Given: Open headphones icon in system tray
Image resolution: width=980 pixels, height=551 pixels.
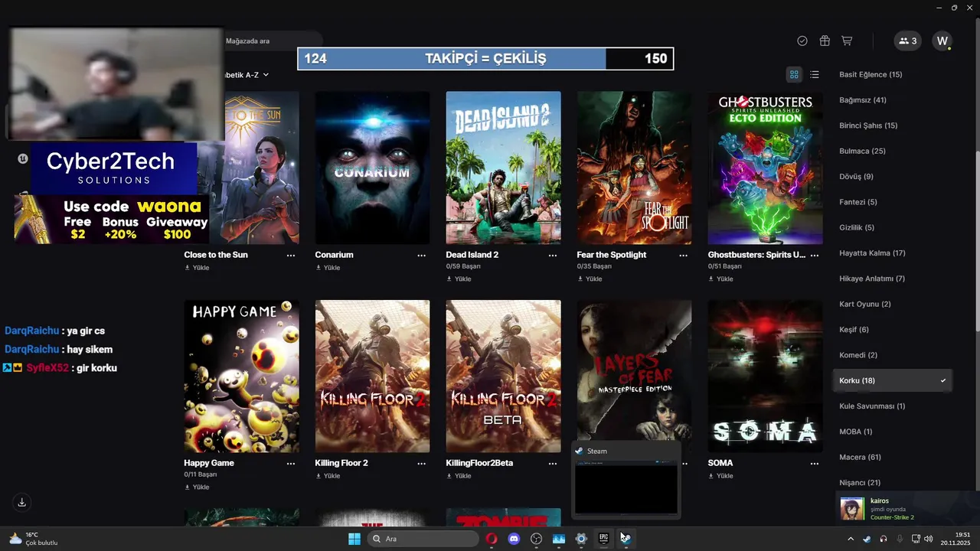Looking at the screenshot, I should tap(884, 539).
